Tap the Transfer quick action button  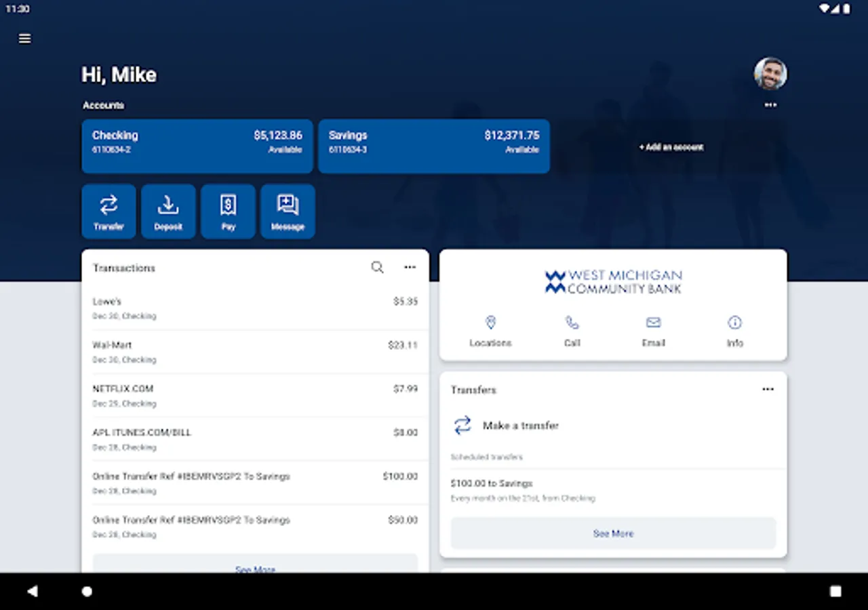click(108, 211)
